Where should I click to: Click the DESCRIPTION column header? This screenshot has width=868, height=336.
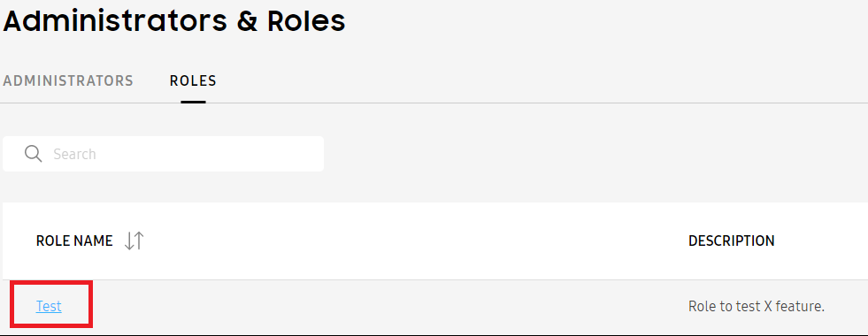point(731,241)
